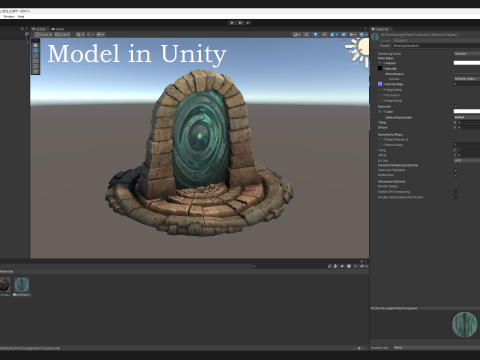Toggle the Reflections checkbox
Image resolution: width=480 pixels, height=360 pixels.
tap(456, 175)
